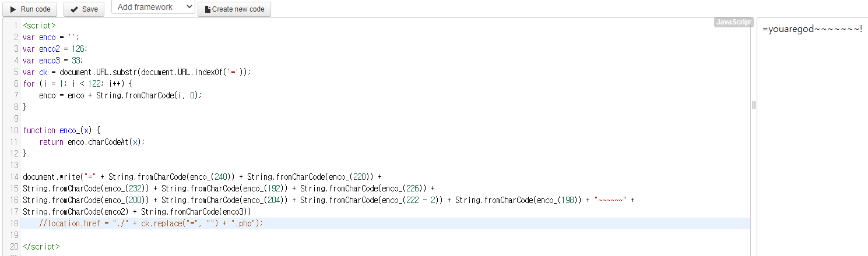Click line 17 String.fromCharCode(enco2) text

coord(79,211)
